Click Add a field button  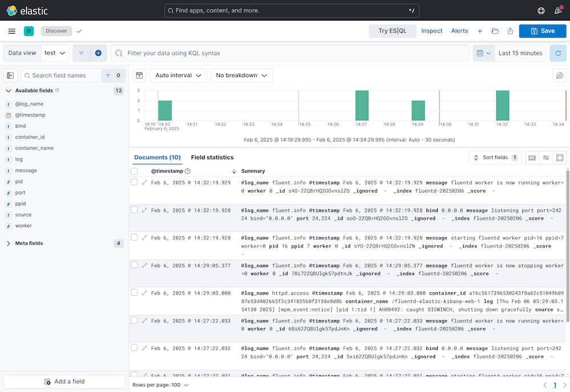pos(64,382)
